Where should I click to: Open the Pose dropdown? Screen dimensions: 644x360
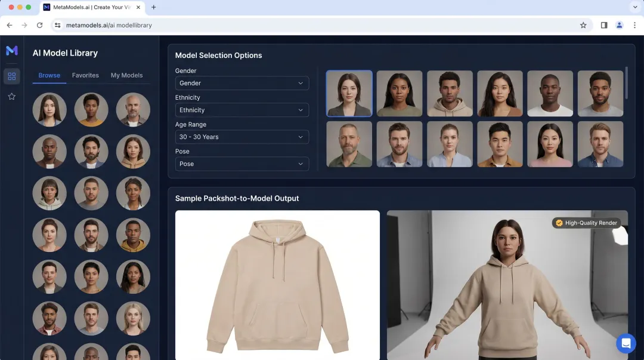(x=242, y=164)
